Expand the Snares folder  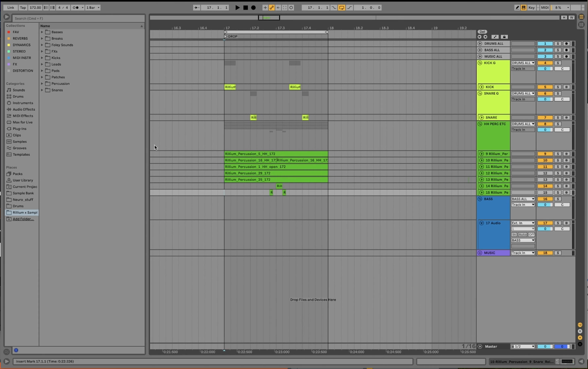pos(42,90)
